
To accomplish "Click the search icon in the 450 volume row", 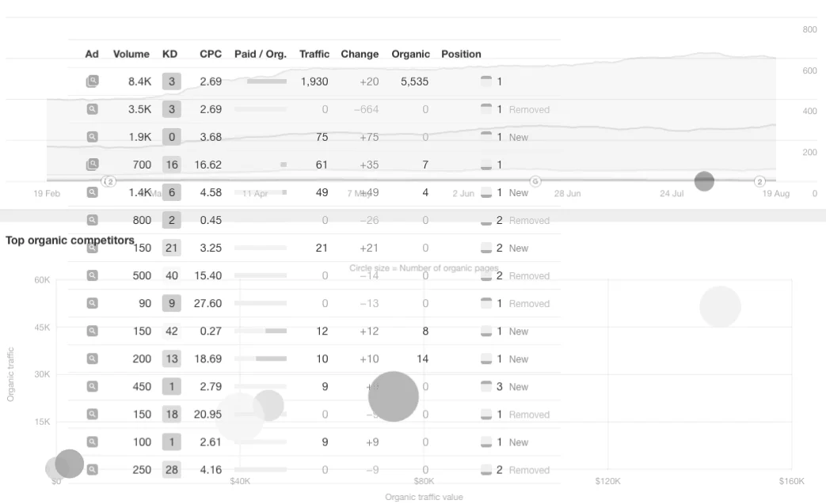I will coord(92,386).
